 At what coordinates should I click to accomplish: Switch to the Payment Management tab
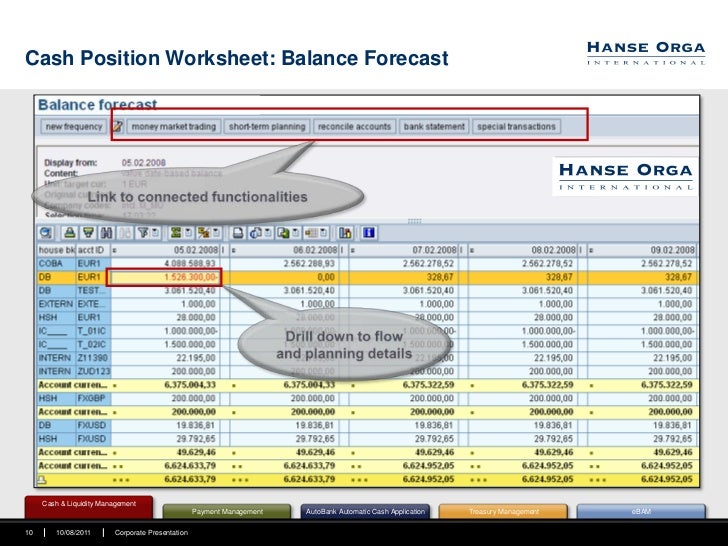pyautogui.click(x=227, y=511)
